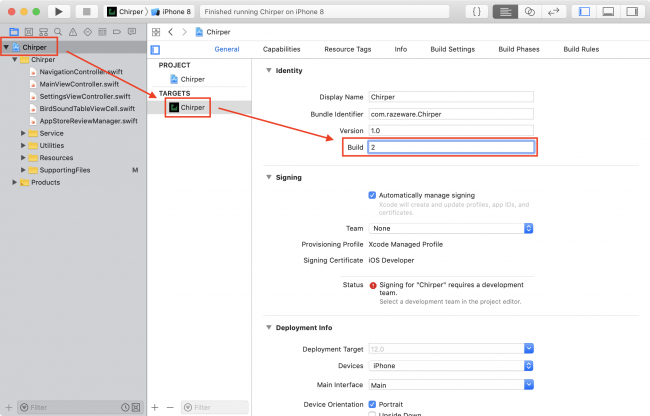The image size is (650, 416).
Task: Stop the running Chirper scheme
Action: coord(86,12)
